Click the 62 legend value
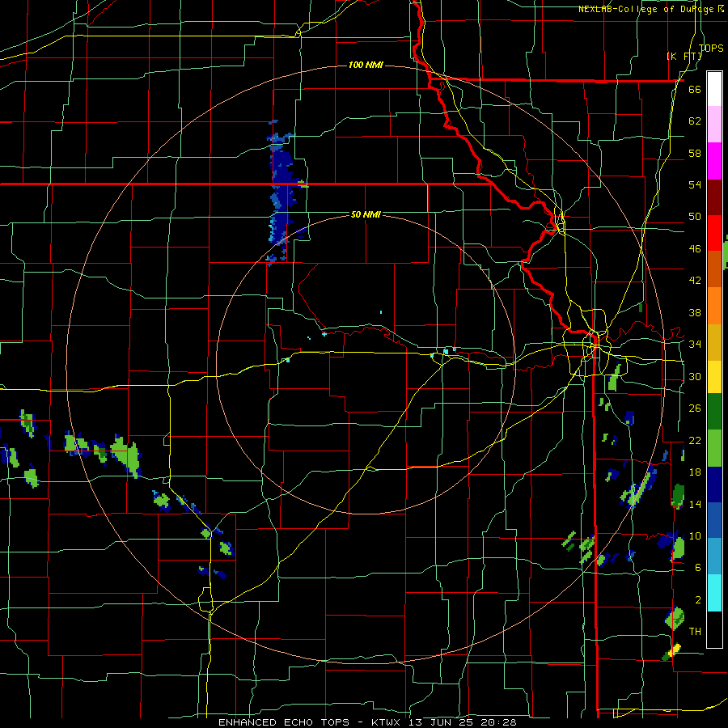The image size is (728, 728). tap(695, 121)
